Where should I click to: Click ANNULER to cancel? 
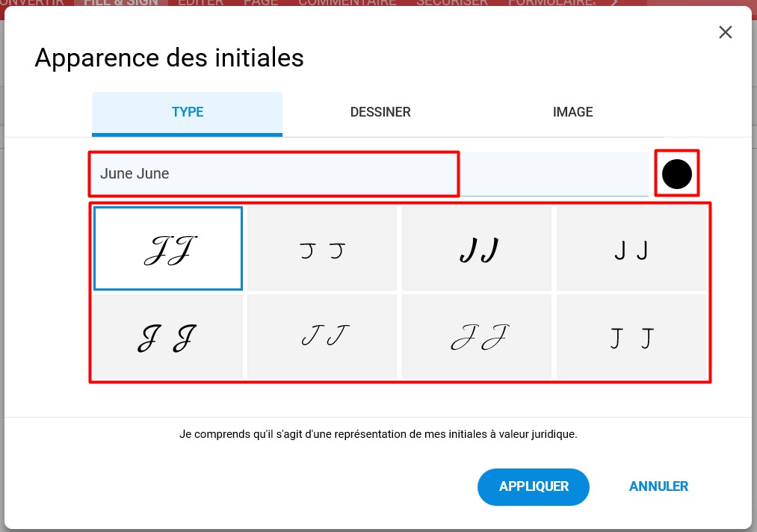click(658, 486)
